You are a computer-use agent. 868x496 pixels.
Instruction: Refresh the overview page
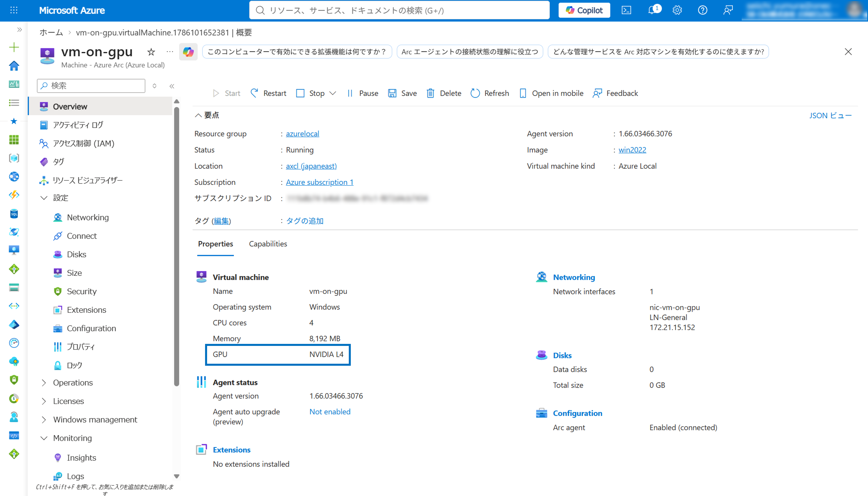pos(490,93)
